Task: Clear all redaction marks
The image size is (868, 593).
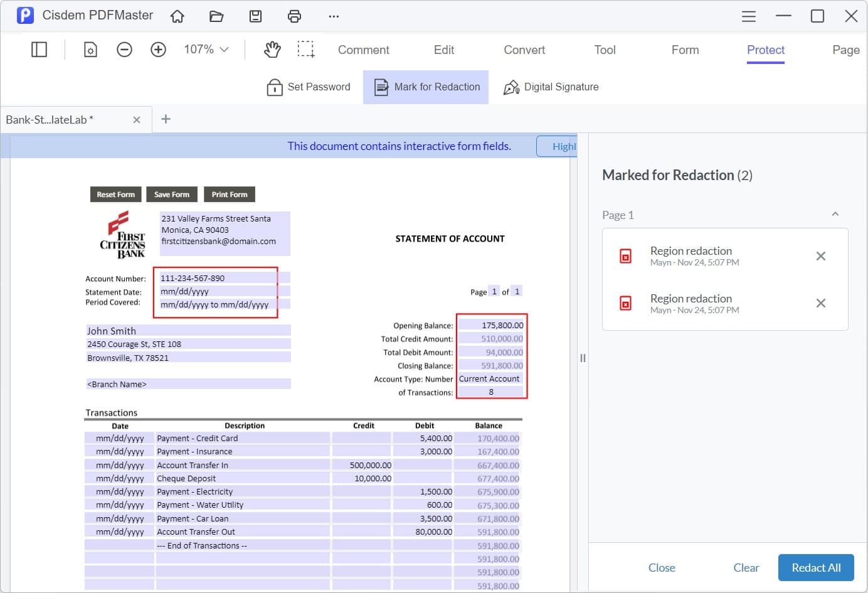Action: coord(746,567)
